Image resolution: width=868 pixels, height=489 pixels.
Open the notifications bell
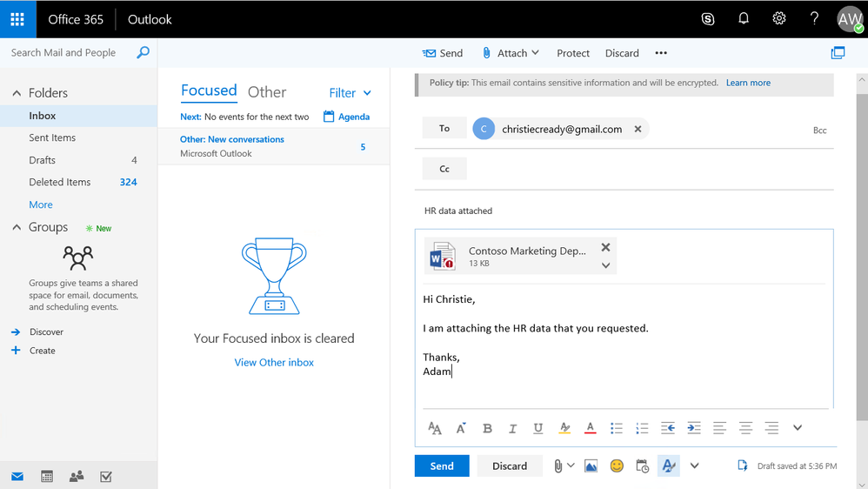click(x=744, y=19)
